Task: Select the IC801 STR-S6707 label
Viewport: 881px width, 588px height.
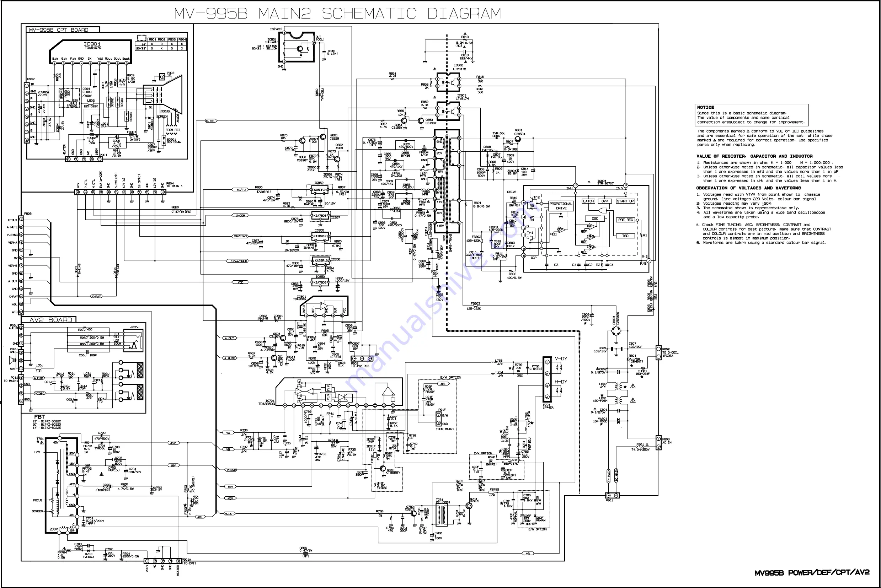Action: [x=605, y=182]
